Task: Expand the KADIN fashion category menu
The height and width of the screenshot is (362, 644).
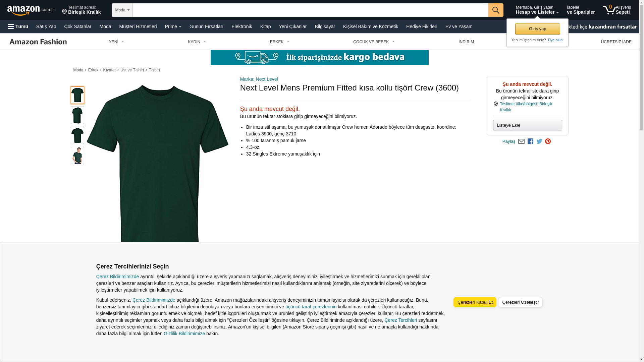Action: point(197,42)
